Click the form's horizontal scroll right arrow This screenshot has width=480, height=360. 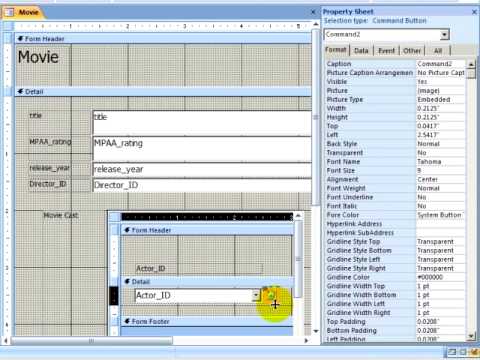click(306, 341)
